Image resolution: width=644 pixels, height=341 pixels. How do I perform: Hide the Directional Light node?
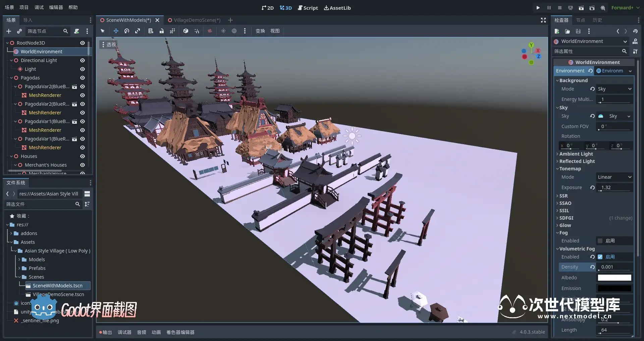tap(82, 60)
